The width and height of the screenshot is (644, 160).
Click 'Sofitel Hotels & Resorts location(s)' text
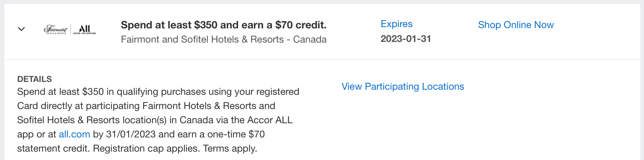[x=92, y=120]
